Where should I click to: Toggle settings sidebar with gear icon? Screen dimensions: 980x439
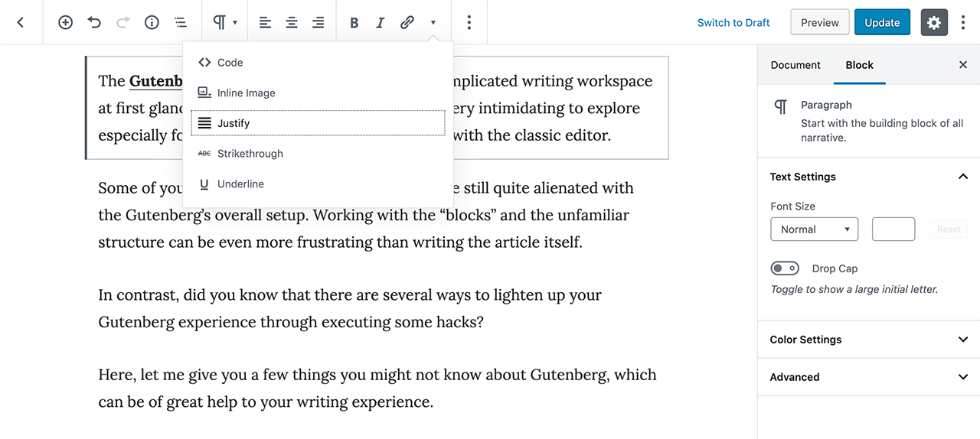tap(933, 23)
